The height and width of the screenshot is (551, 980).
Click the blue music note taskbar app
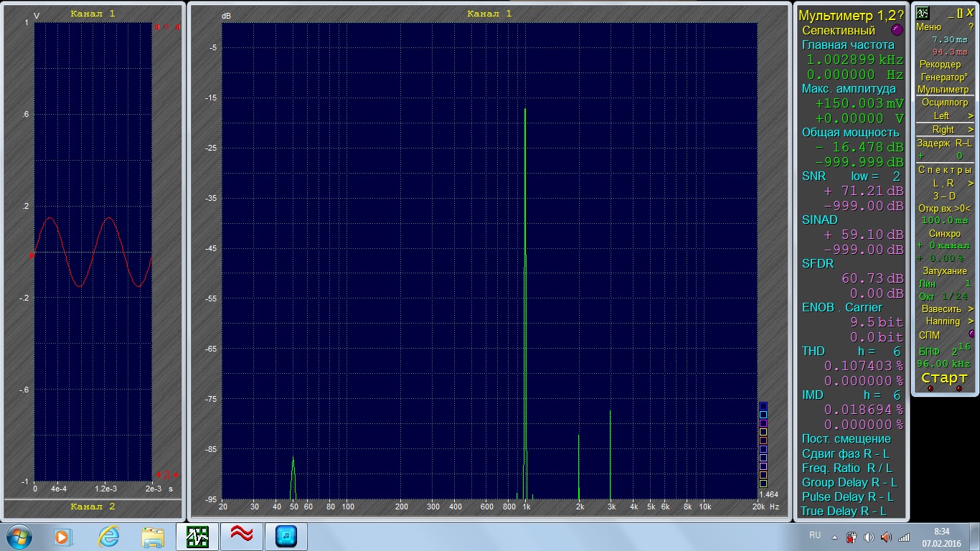[286, 536]
